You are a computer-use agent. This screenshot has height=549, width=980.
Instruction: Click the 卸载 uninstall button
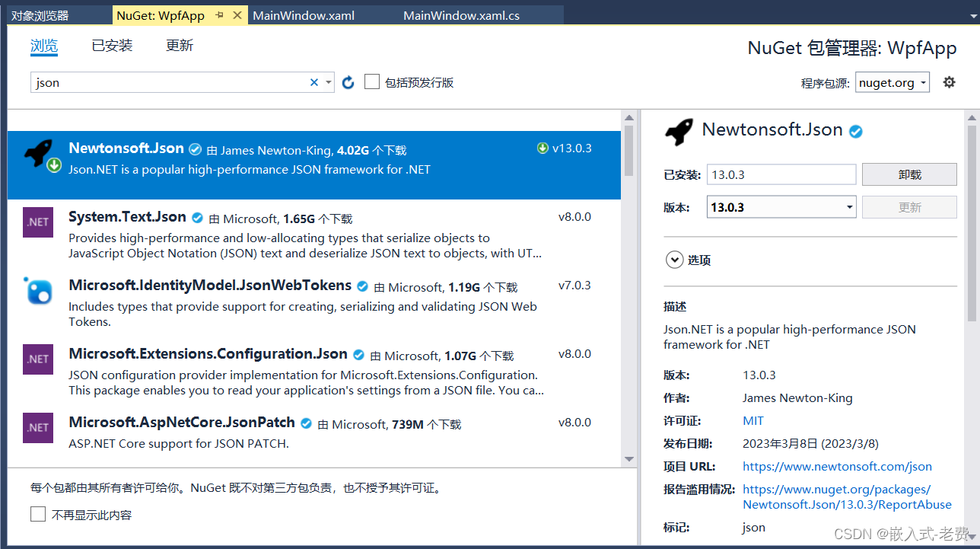pyautogui.click(x=909, y=174)
